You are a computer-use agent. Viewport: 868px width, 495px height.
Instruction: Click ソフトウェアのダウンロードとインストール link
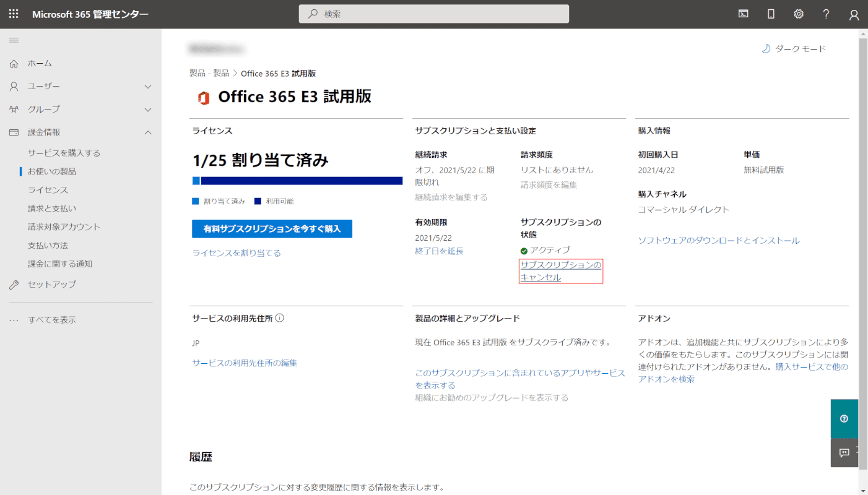point(719,241)
